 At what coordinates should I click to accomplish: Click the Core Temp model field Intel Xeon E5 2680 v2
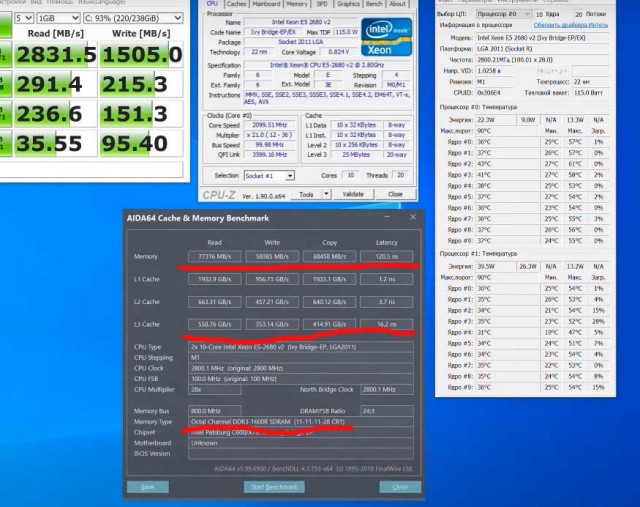coord(543,38)
